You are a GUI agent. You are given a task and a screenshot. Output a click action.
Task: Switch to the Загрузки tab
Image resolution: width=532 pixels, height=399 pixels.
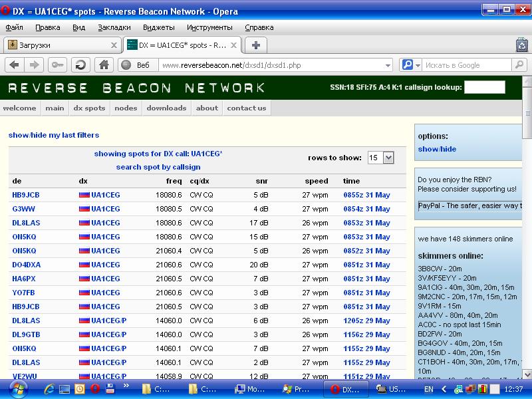[x=62, y=45]
